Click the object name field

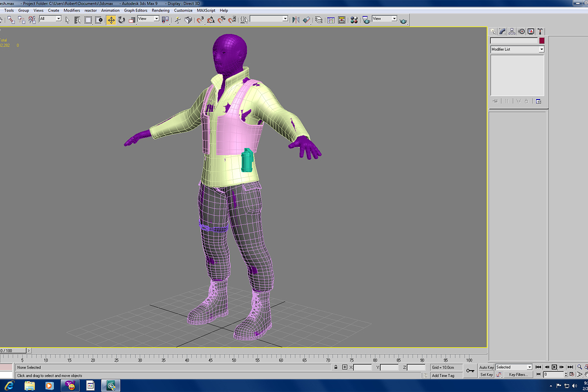[x=514, y=41]
